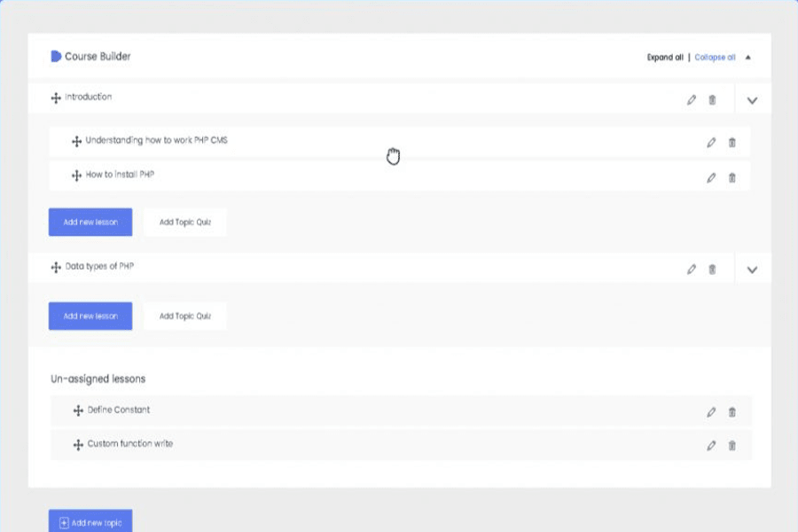Edit the Introduction topic title
The width and height of the screenshot is (798, 532).
[692, 100]
